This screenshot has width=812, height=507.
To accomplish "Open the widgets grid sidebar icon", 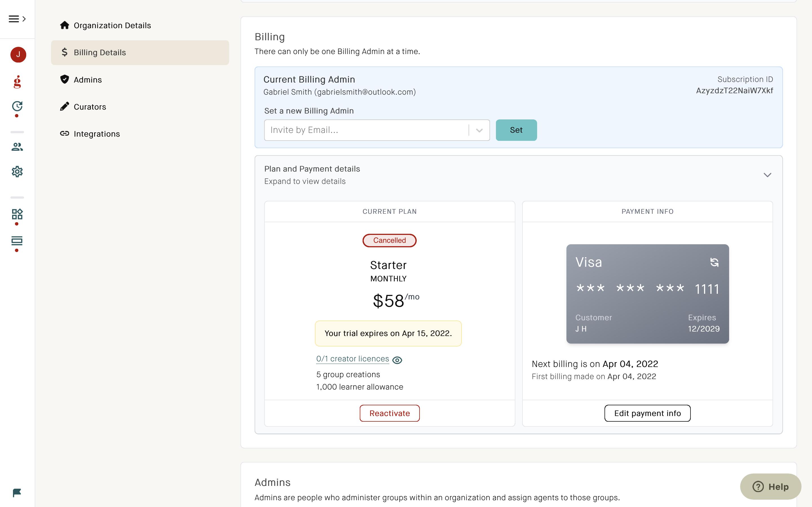I will pos(17,214).
